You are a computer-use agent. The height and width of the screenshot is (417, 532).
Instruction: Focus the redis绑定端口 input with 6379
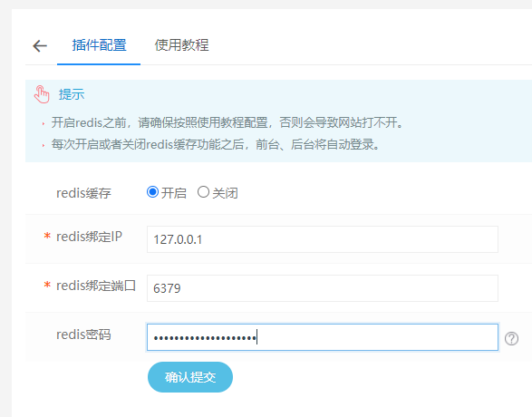click(323, 288)
